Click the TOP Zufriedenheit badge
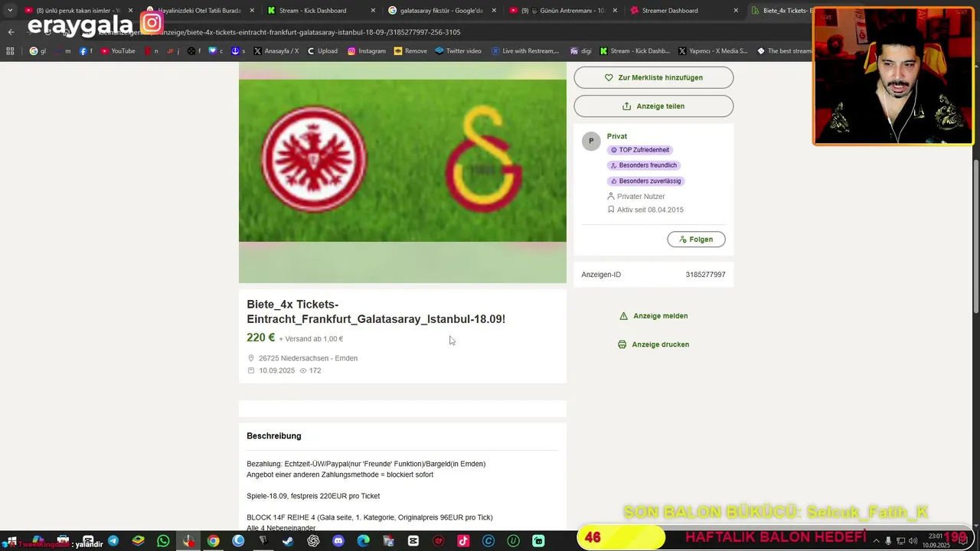This screenshot has height=551, width=980. tap(640, 150)
